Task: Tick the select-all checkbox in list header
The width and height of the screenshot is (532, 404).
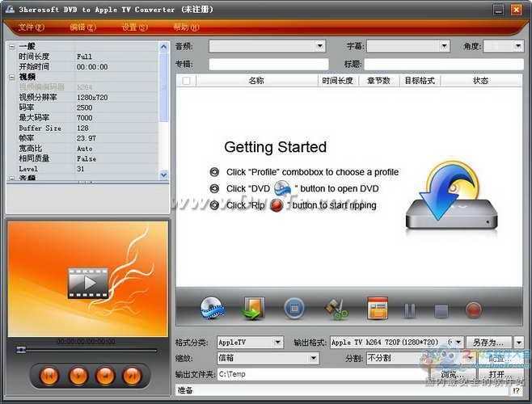Action: [186, 81]
